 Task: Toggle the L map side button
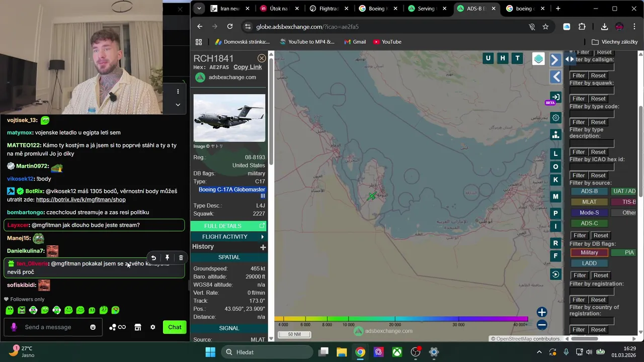(x=555, y=154)
